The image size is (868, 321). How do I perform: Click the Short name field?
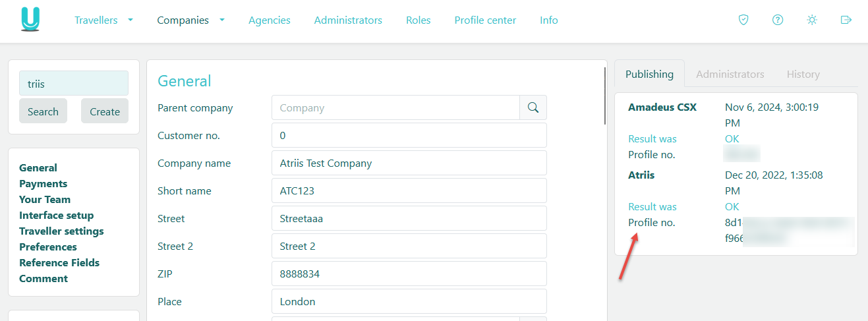409,191
